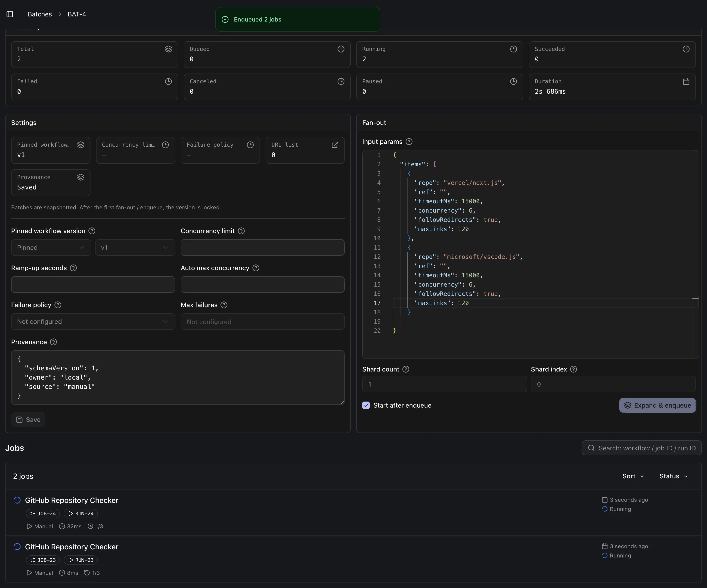707x588 pixels.
Task: Open the Failure policy dropdown
Action: pyautogui.click(x=93, y=322)
